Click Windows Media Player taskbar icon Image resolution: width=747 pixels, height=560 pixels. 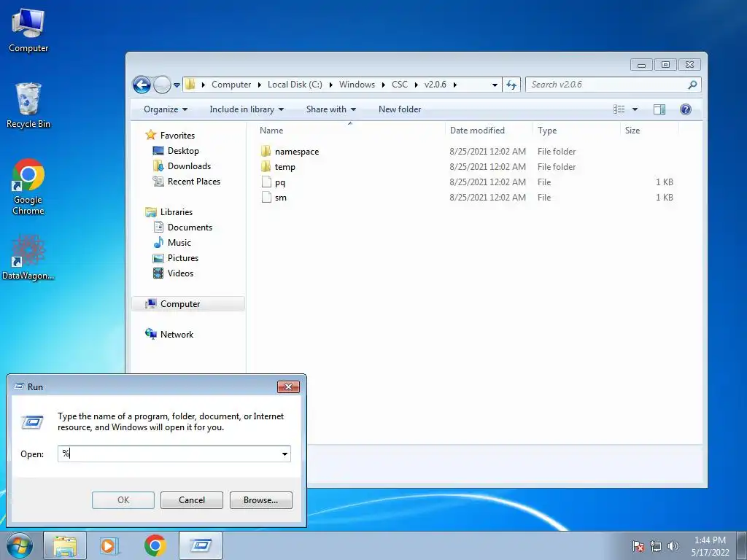[109, 545]
